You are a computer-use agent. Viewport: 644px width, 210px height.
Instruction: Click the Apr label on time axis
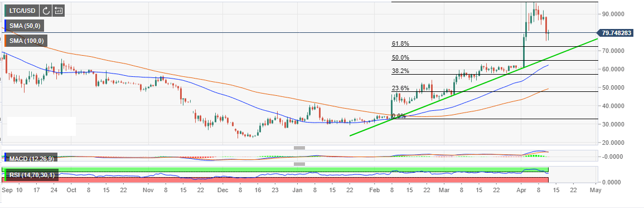(x=521, y=191)
